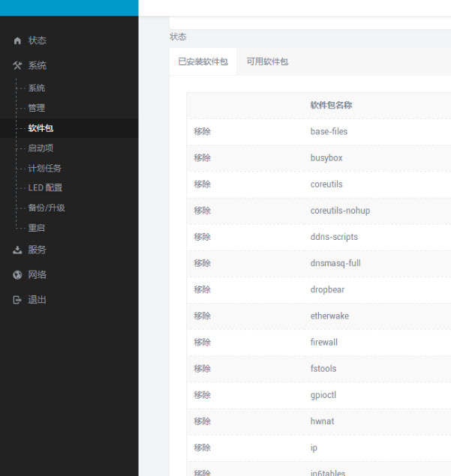The image size is (451, 476).
Task: Expand the 服务 sidebar section
Action: pyautogui.click(x=38, y=250)
